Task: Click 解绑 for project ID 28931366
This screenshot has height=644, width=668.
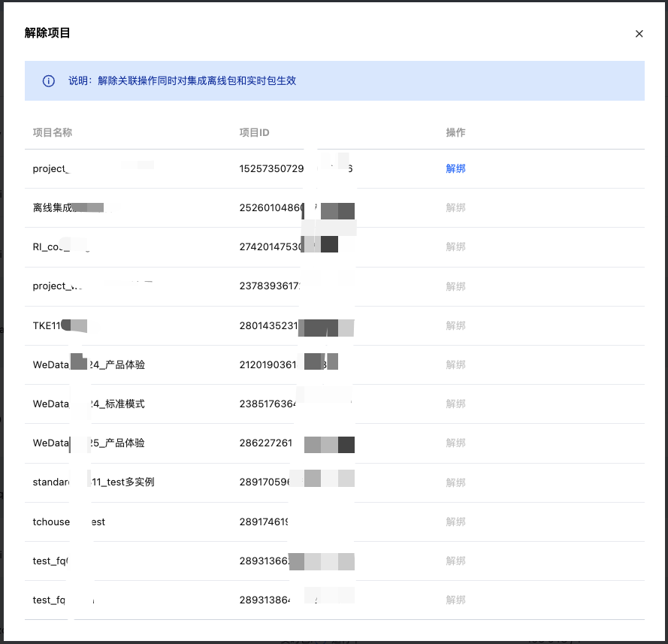Action: 455,561
